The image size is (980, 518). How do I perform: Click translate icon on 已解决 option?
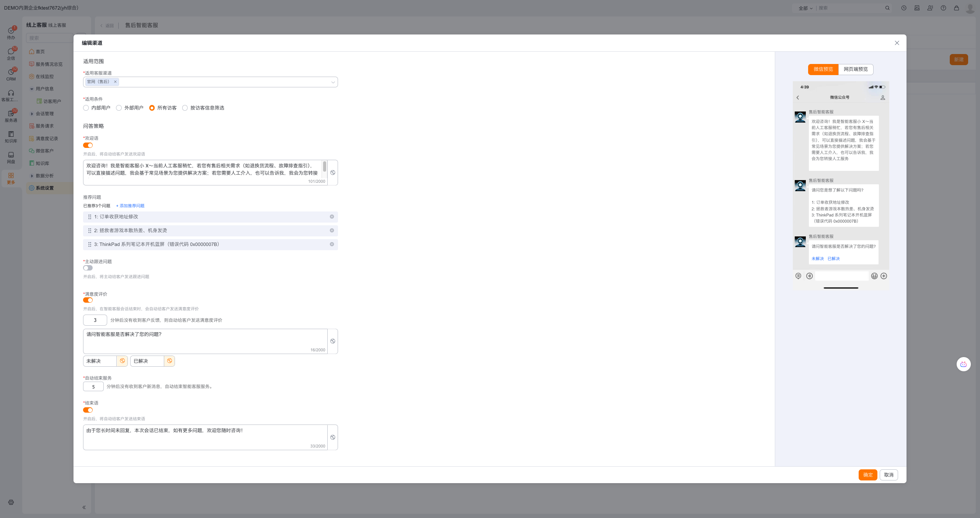pyautogui.click(x=170, y=361)
